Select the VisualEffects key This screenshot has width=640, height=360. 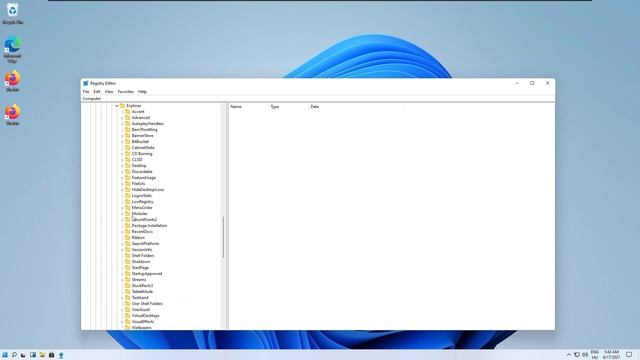[143, 322]
